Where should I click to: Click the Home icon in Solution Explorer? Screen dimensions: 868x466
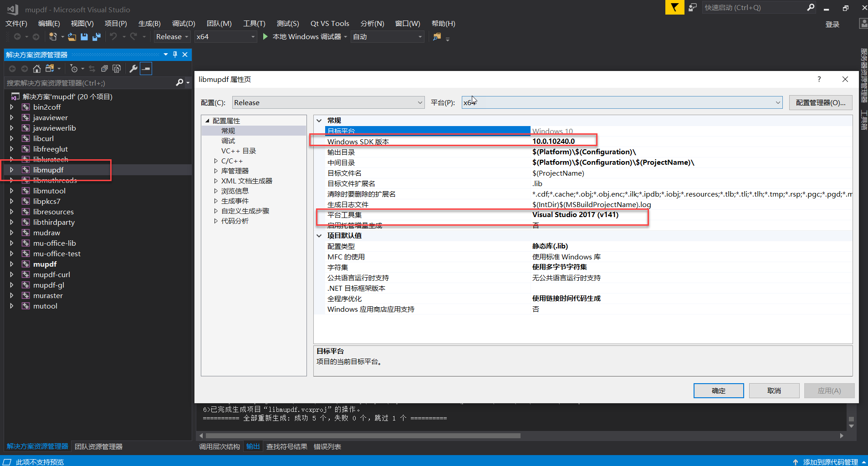(37, 69)
